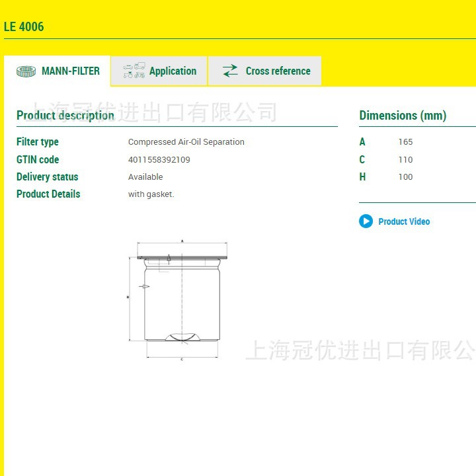This screenshot has width=476, height=476.
Task: Click the 'with gasket.' product detail
Action: click(x=151, y=194)
